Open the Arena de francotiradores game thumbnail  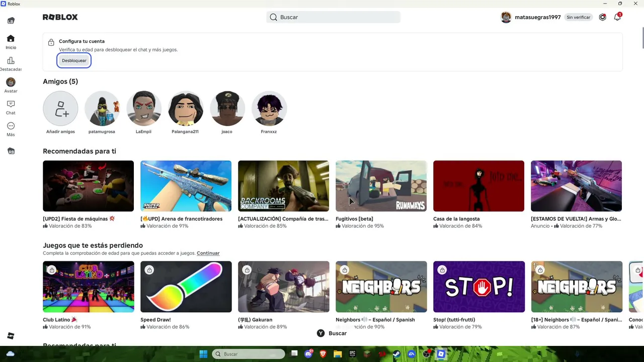pos(186,186)
